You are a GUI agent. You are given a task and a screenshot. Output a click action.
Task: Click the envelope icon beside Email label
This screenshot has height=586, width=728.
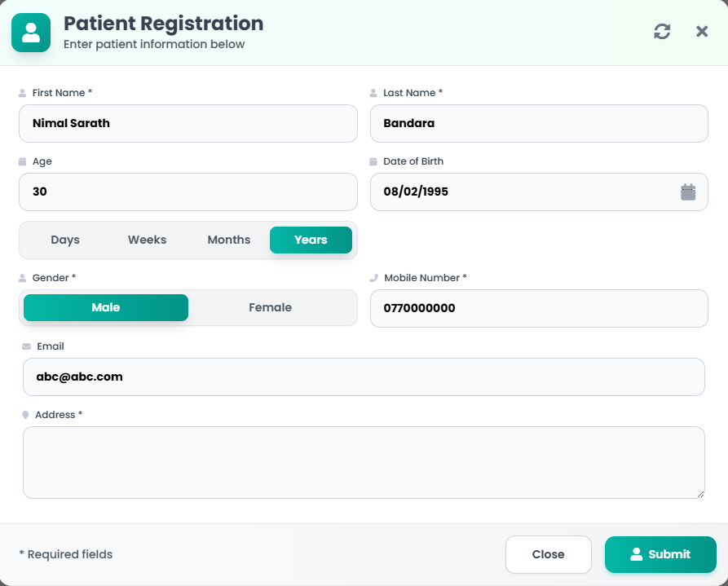click(x=24, y=346)
